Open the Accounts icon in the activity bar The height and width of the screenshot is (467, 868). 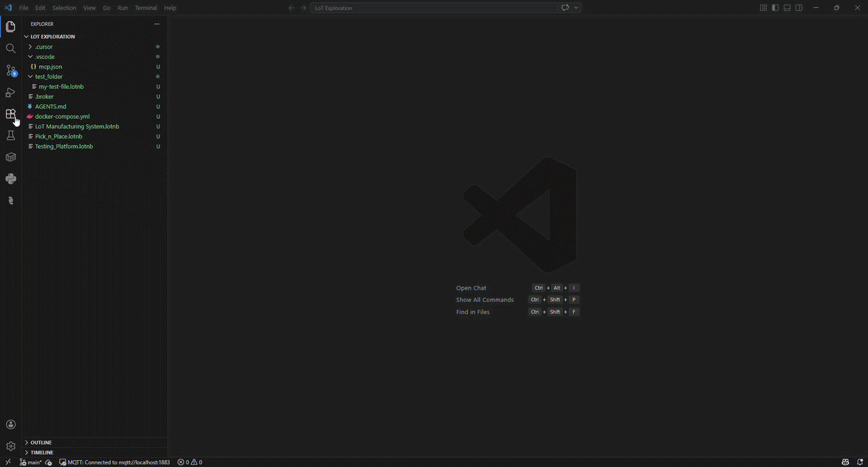pyautogui.click(x=10, y=424)
